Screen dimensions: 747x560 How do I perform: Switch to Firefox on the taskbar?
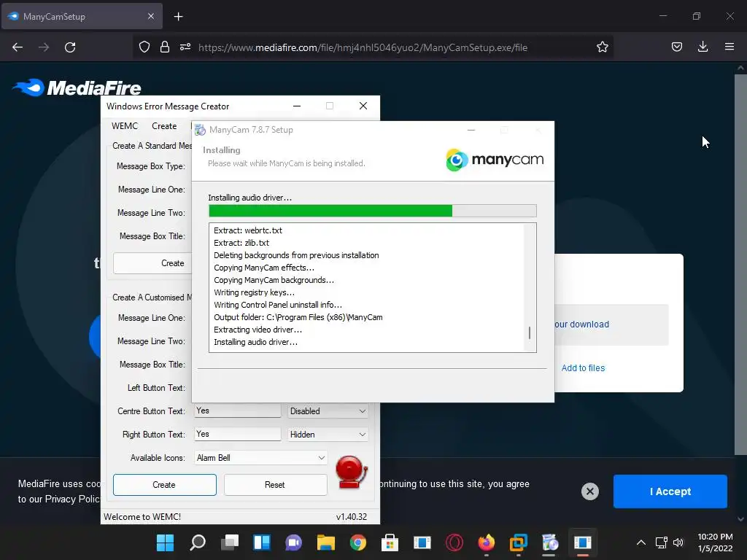(x=486, y=542)
